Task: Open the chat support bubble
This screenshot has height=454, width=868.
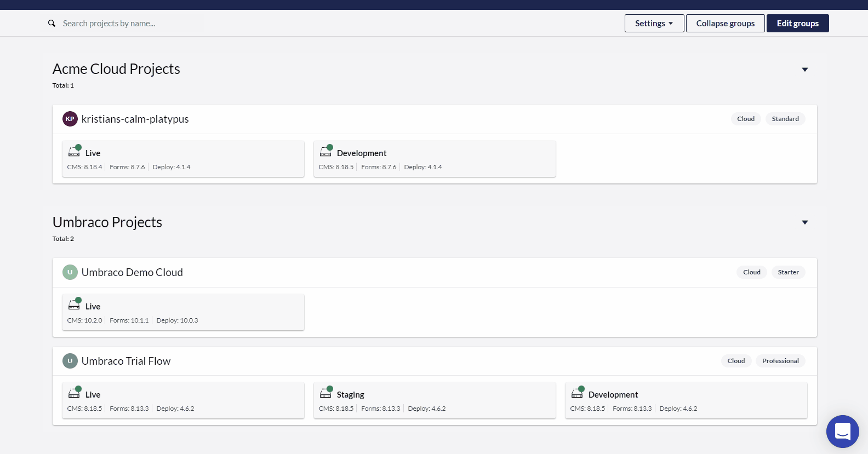Action: point(843,432)
